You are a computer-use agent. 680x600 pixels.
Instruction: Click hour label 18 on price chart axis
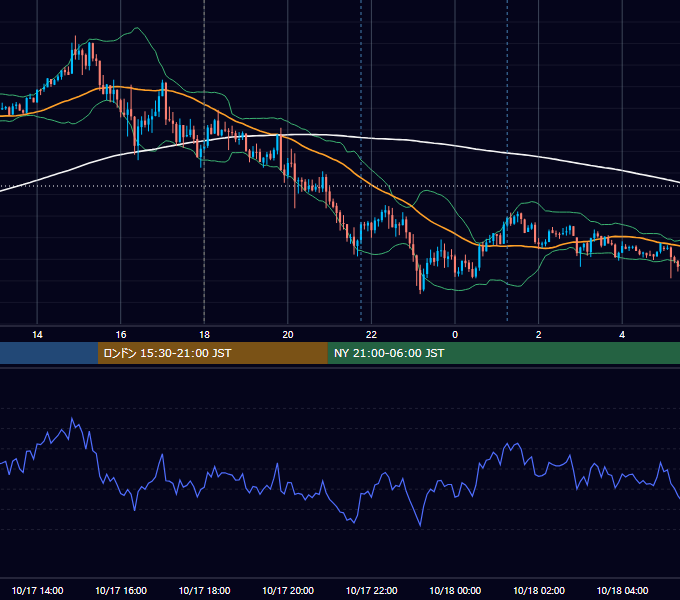tap(204, 334)
